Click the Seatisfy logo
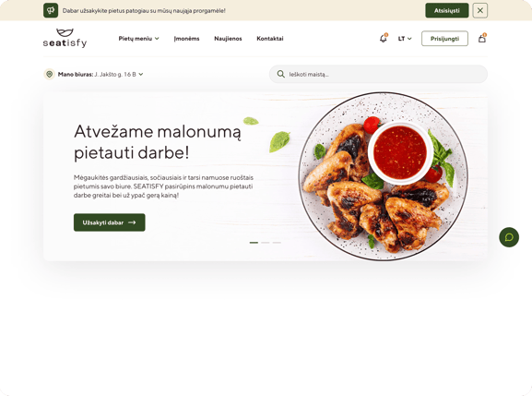The width and height of the screenshot is (532, 396). pyautogui.click(x=65, y=38)
